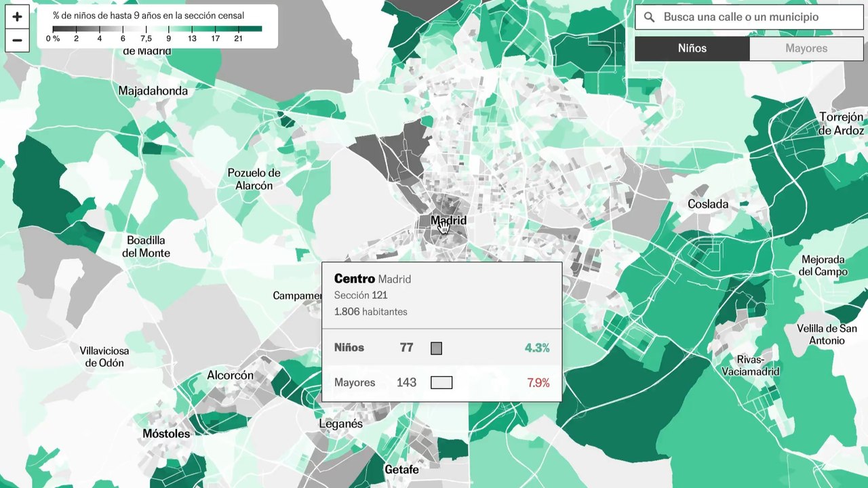
Task: Click the legend title about niños percentage
Action: (x=149, y=16)
